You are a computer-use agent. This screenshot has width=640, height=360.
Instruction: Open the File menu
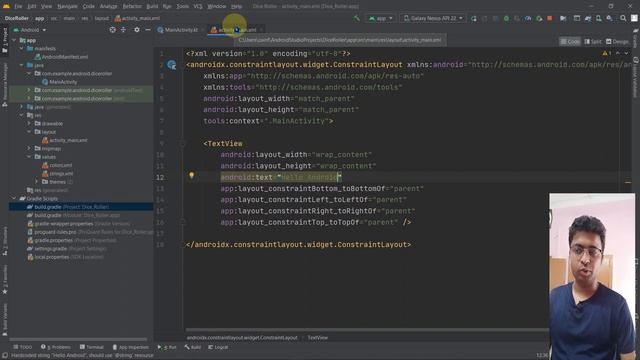click(18, 6)
